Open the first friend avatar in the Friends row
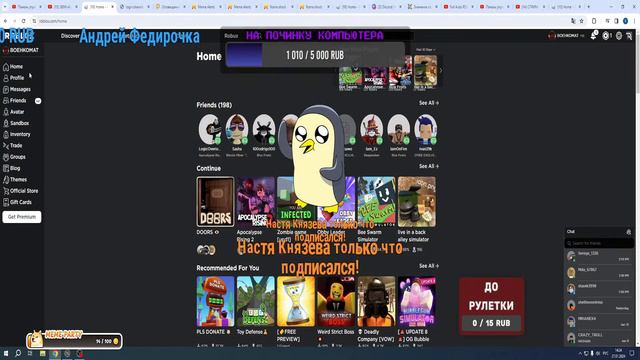This screenshot has height=360, width=640. (x=210, y=129)
